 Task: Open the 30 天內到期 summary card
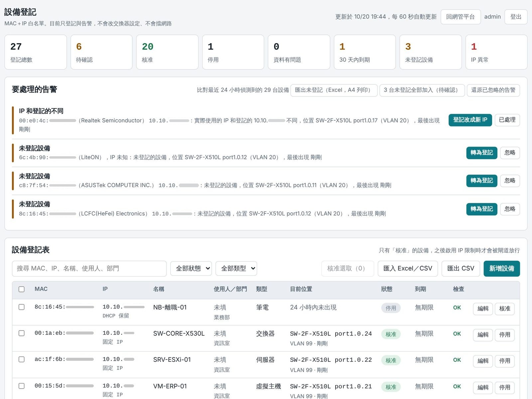click(x=365, y=52)
